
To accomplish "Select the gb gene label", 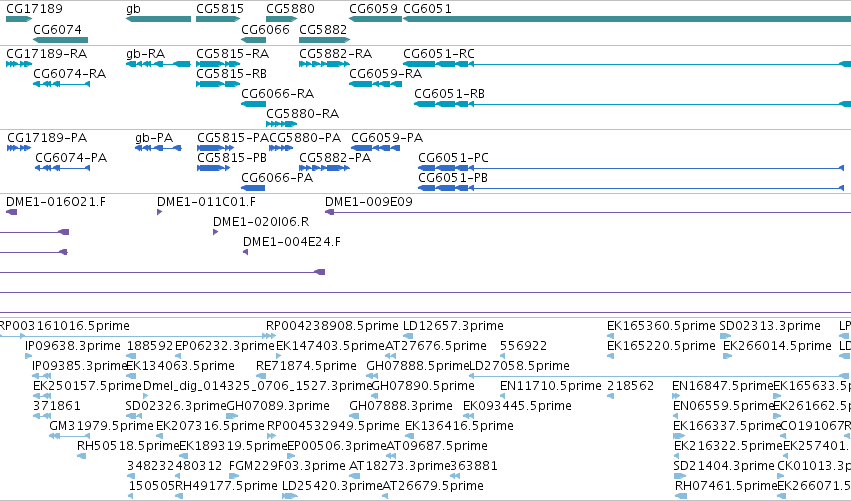I will 133,9.
